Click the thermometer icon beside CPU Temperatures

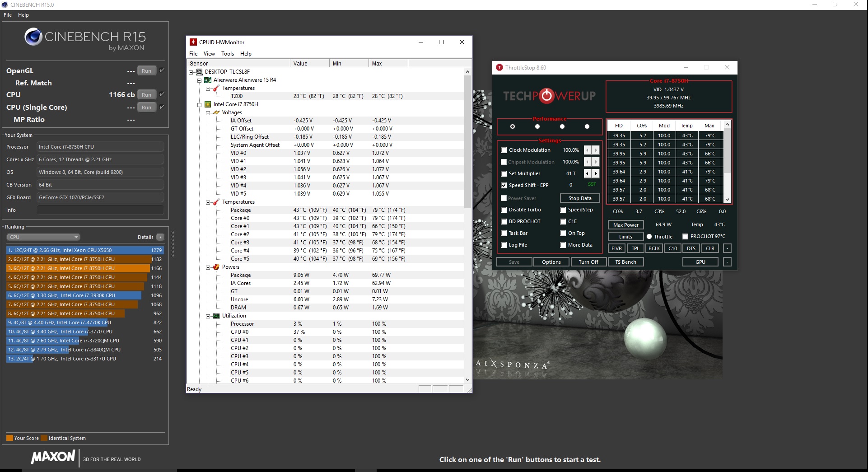tap(216, 202)
